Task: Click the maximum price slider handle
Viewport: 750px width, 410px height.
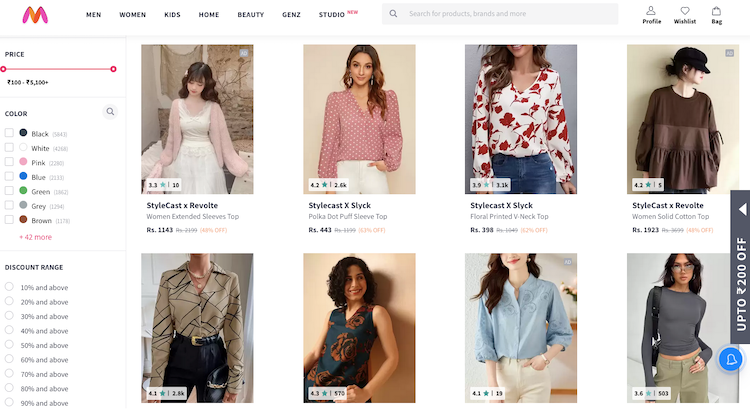Action: click(x=113, y=69)
